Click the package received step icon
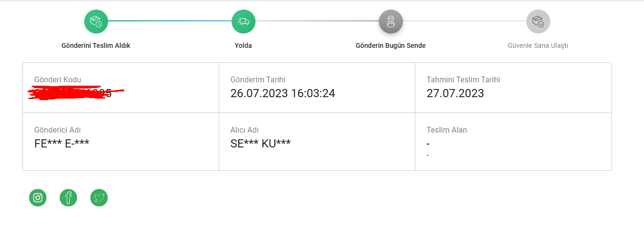 96,21
